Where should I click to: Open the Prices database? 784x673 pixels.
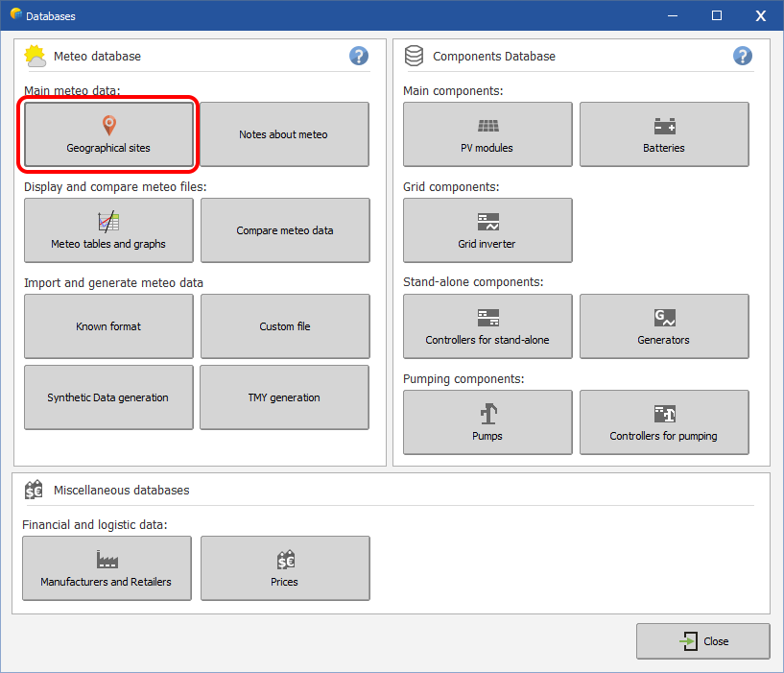(285, 568)
